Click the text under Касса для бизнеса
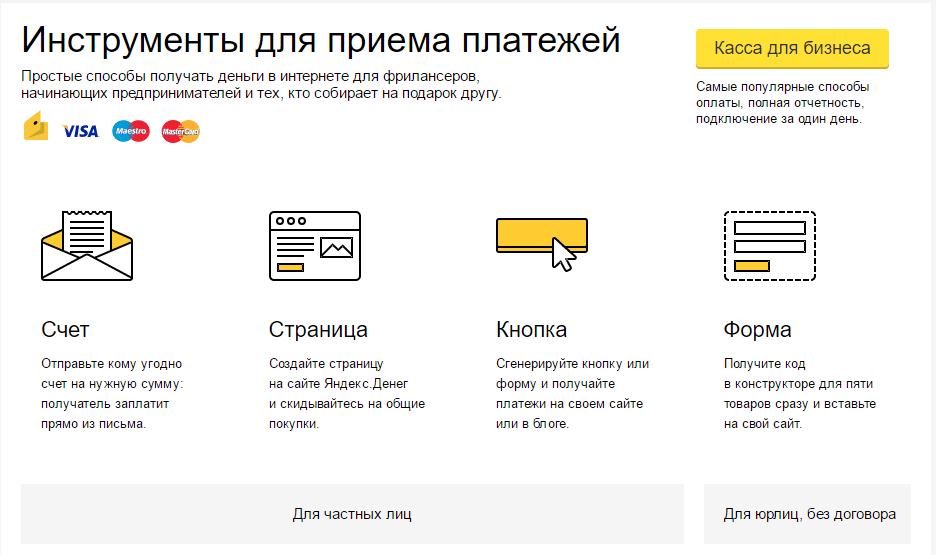 tap(782, 102)
